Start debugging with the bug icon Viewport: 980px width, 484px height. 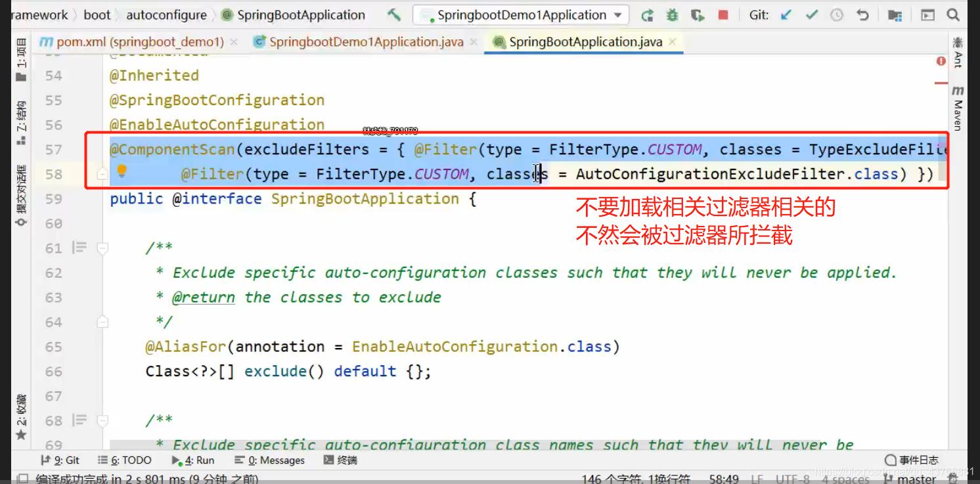click(672, 15)
